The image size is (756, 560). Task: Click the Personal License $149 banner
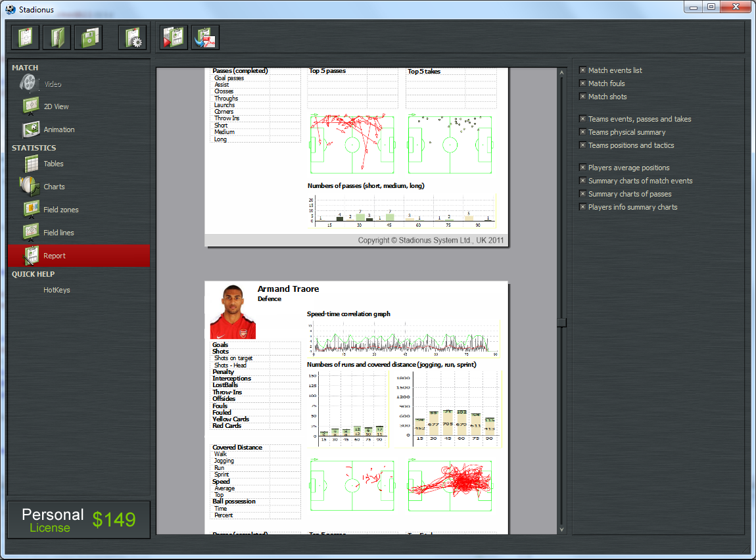point(79,520)
